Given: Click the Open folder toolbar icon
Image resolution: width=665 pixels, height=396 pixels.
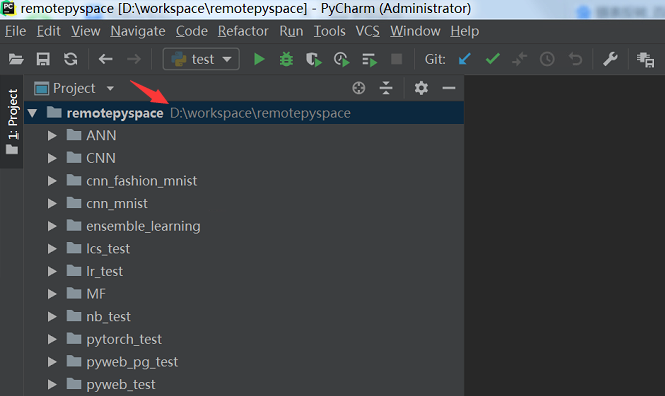Looking at the screenshot, I should pos(16,59).
